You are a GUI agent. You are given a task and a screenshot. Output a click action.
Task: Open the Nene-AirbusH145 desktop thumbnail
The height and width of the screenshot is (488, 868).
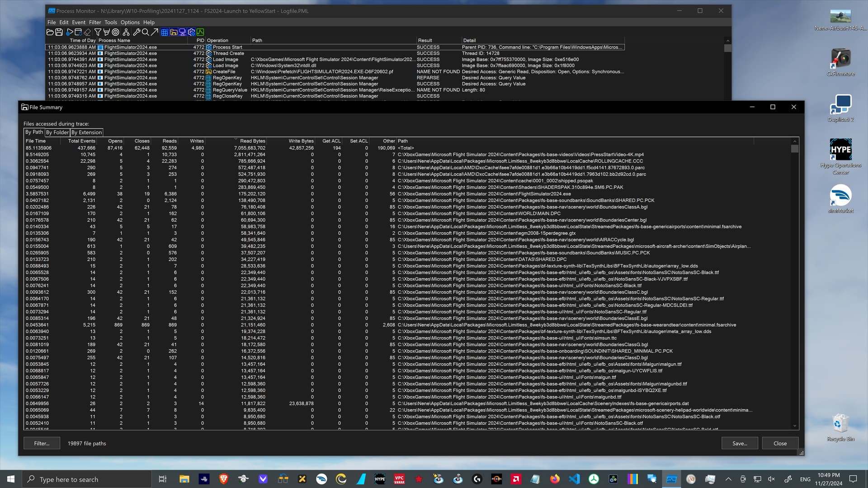tap(840, 20)
